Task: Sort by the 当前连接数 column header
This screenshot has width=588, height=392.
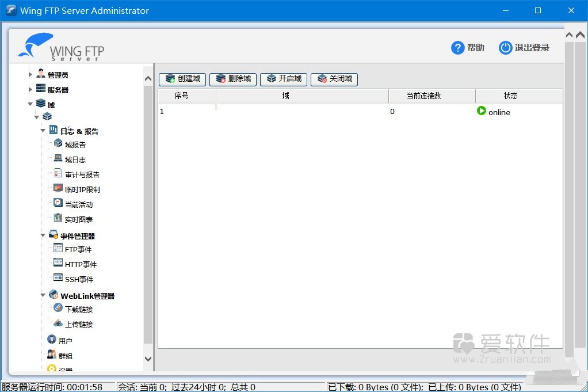Action: (432, 96)
